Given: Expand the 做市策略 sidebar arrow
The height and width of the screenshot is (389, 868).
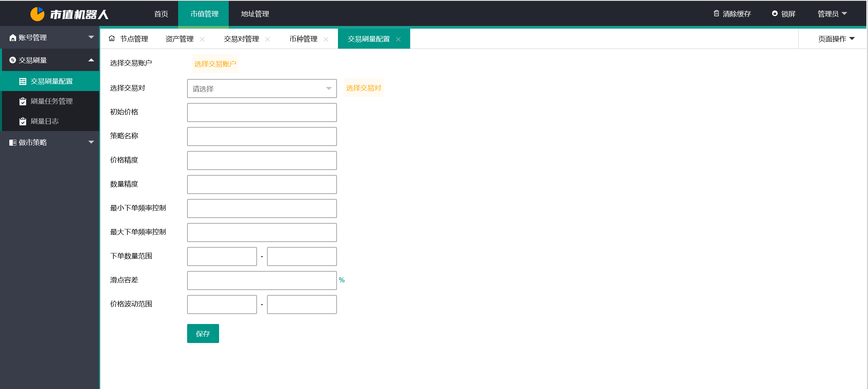Looking at the screenshot, I should 91,142.
